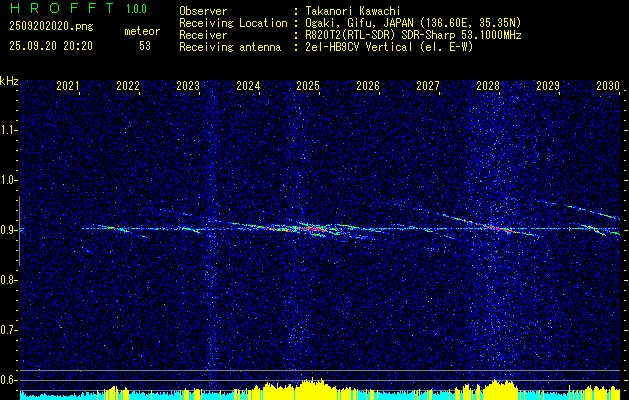Click the Observer name Takanori Kawachi
Image resolution: width=629 pixels, height=400 pixels.
[x=352, y=11]
